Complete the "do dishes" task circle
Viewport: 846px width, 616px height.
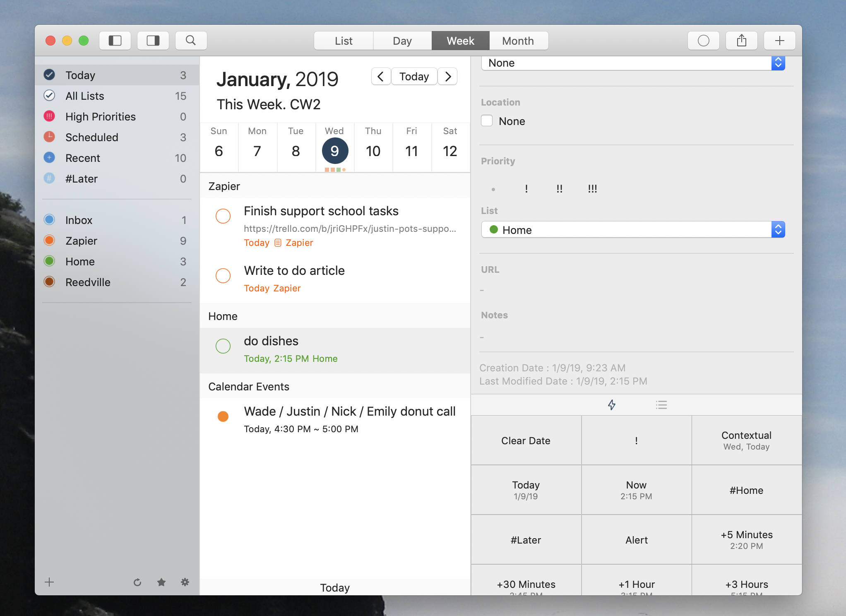[x=223, y=346]
